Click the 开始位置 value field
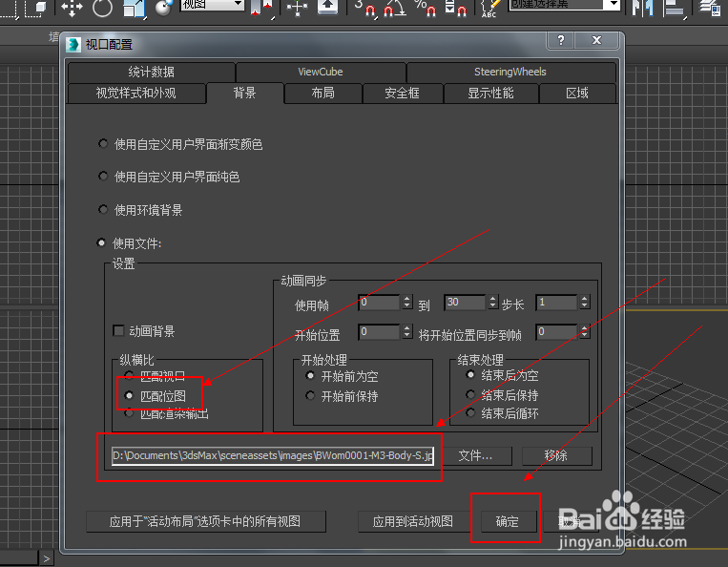 pos(379,332)
